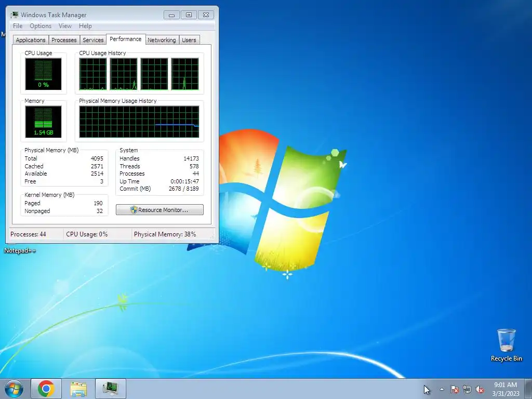
Task: Click the CPU Usage meter showing 0 %
Action: tap(43, 74)
